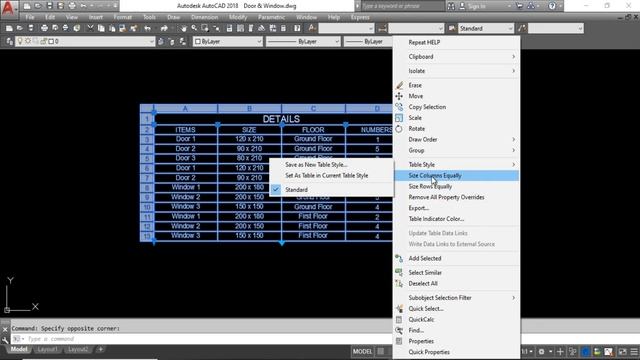Click Erase in context menu
Image resolution: width=640 pixels, height=360 pixels.
(456, 85)
